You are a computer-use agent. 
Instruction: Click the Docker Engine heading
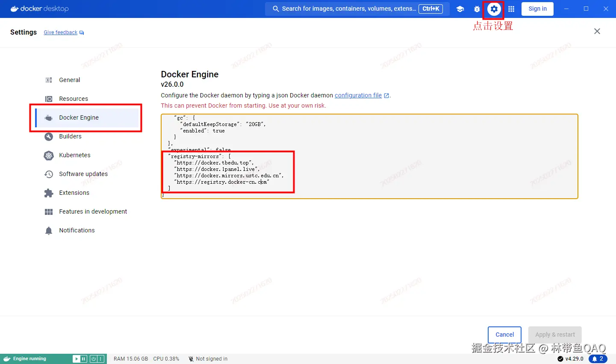[x=190, y=74]
